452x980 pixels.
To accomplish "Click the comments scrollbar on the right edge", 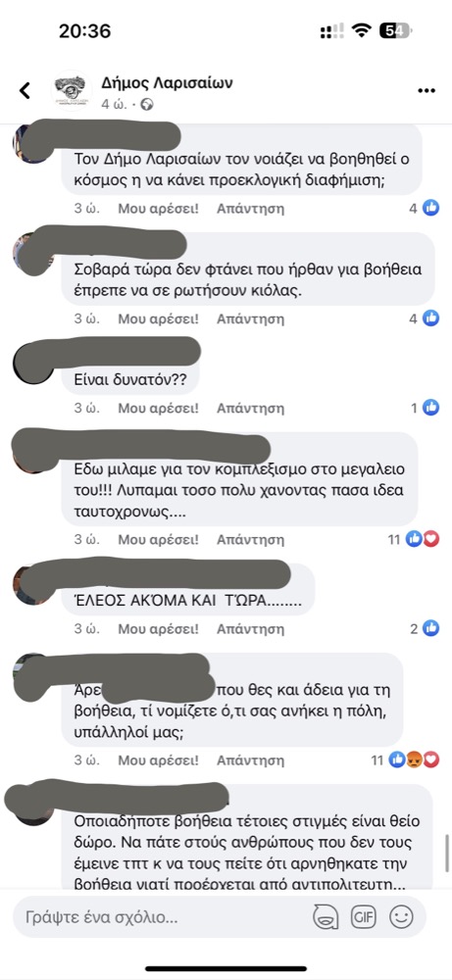I will [447, 854].
